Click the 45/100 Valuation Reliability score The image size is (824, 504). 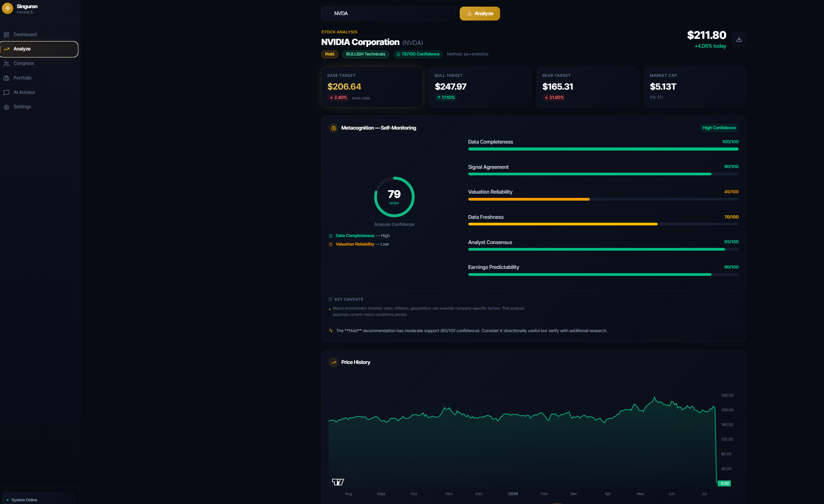pos(731,192)
